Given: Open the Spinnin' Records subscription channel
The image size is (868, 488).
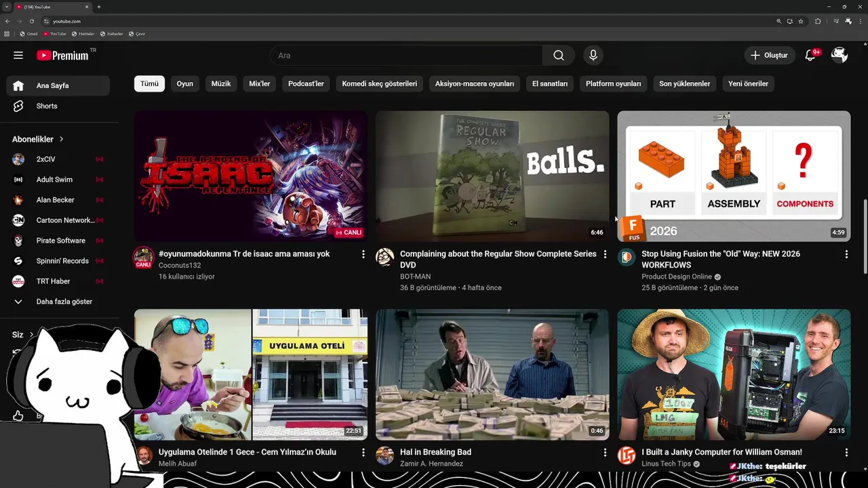Looking at the screenshot, I should [58, 261].
